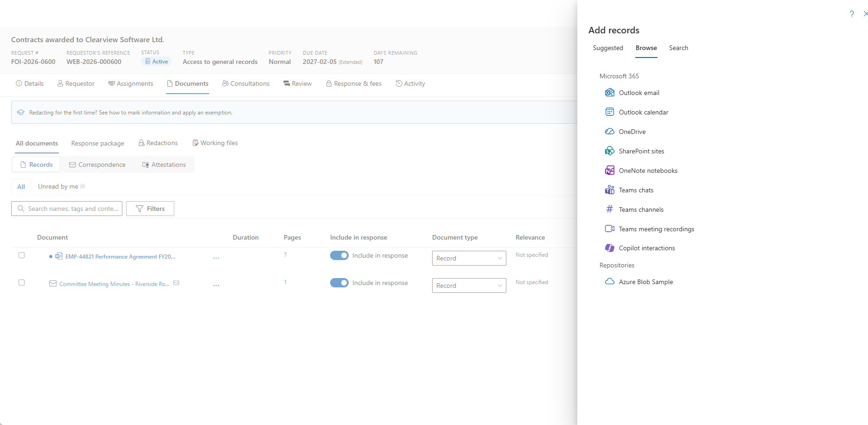This screenshot has height=425, width=868.
Task: Toggle Include in response for EMP-44821
Action: coord(339,255)
